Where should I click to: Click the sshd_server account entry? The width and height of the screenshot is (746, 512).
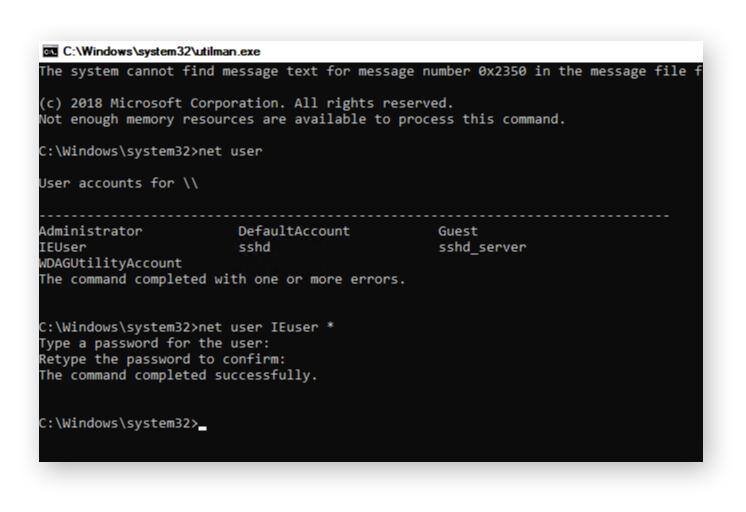pyautogui.click(x=482, y=247)
